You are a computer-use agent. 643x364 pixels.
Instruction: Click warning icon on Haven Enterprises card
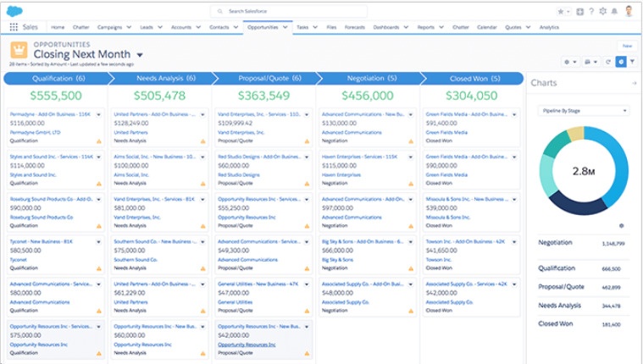click(x=411, y=184)
